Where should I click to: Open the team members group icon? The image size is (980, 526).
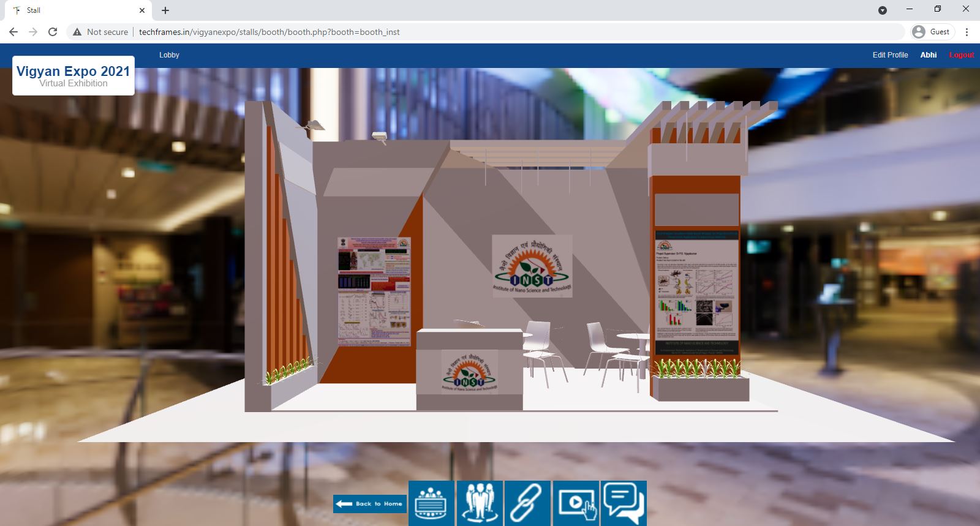(x=480, y=503)
